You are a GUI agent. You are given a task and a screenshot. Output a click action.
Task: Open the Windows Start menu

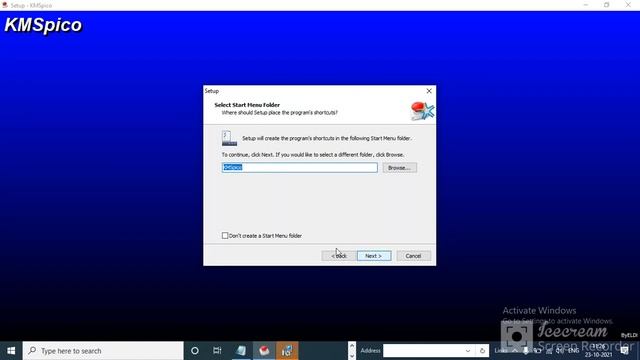click(x=11, y=351)
